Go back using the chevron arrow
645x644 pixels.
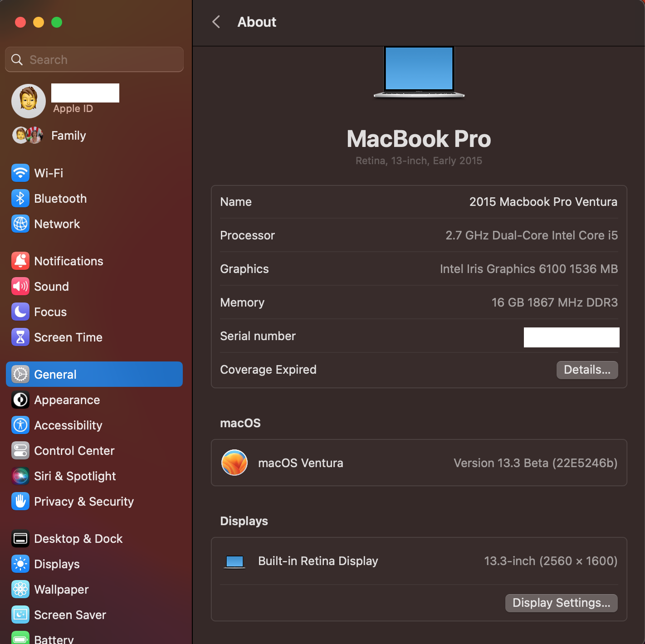click(x=216, y=22)
